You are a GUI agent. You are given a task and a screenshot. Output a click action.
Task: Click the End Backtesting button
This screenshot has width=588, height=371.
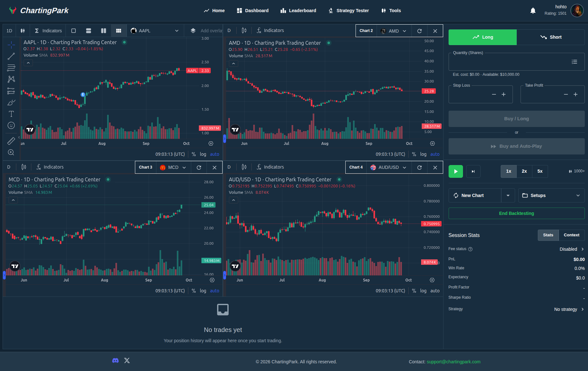pos(516,213)
